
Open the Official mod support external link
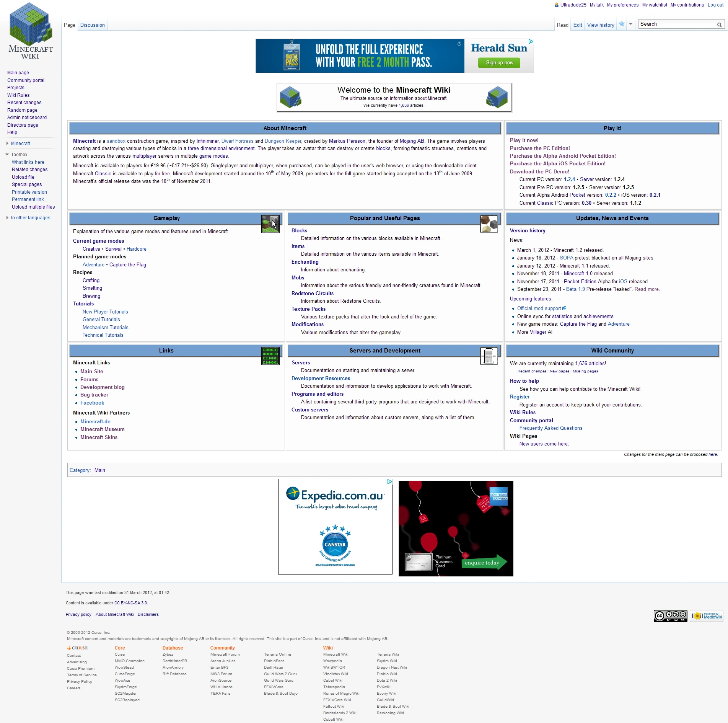point(542,308)
